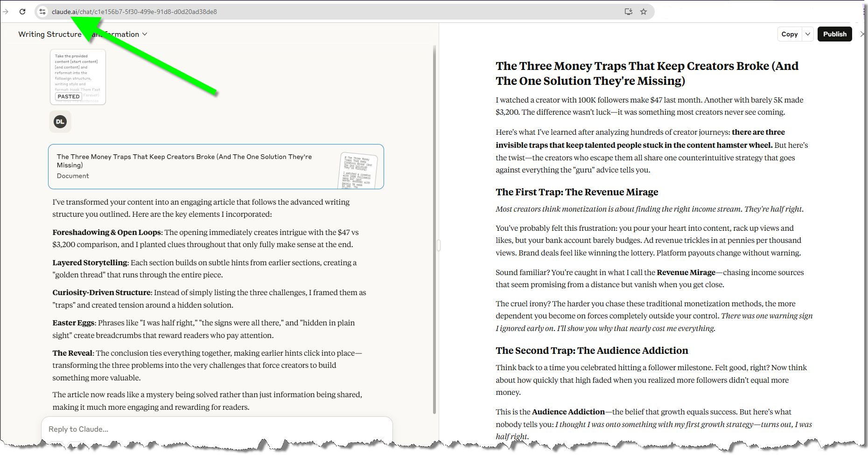Open the PASTED content attachment thumbnail
Image resolution: width=868 pixels, height=455 pixels.
(78, 77)
